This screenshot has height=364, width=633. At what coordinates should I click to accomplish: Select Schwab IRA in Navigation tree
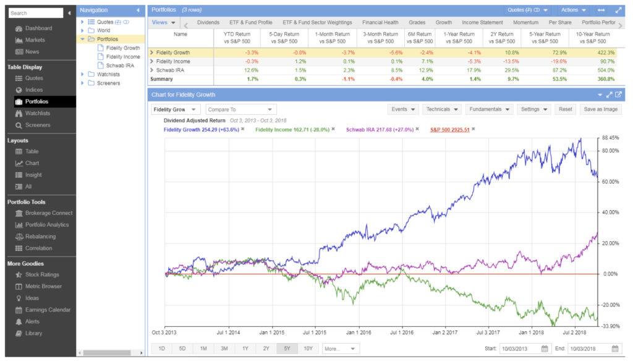pyautogui.click(x=120, y=66)
